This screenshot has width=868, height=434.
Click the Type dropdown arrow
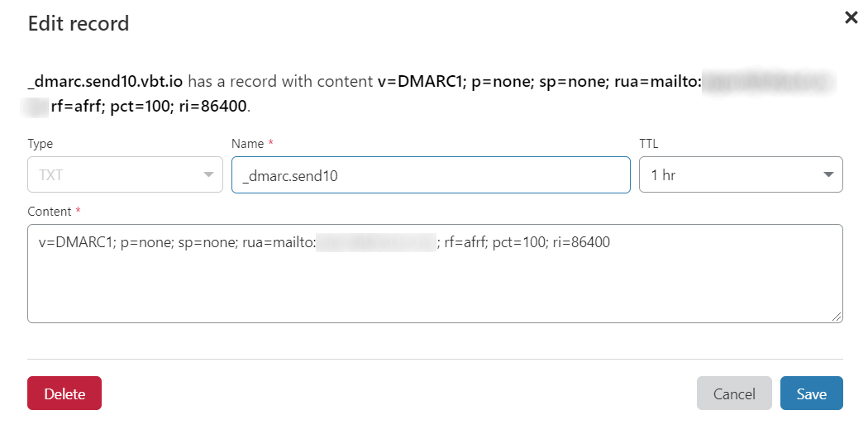pyautogui.click(x=207, y=175)
